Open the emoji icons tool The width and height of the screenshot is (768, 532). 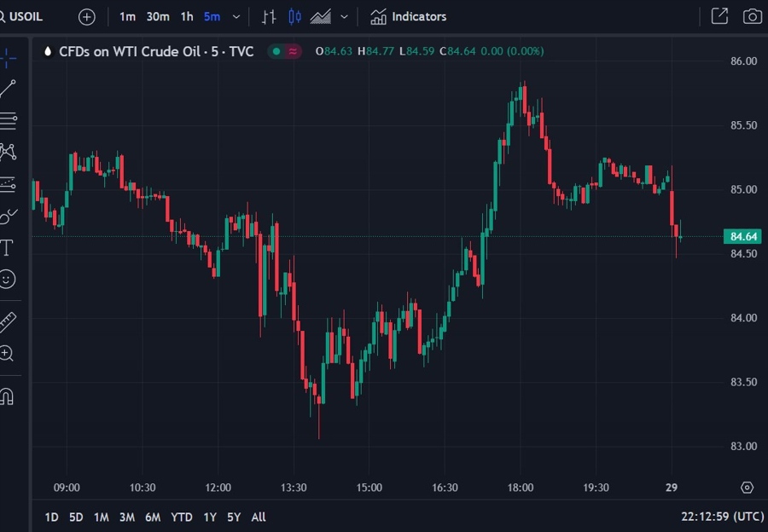(7, 280)
